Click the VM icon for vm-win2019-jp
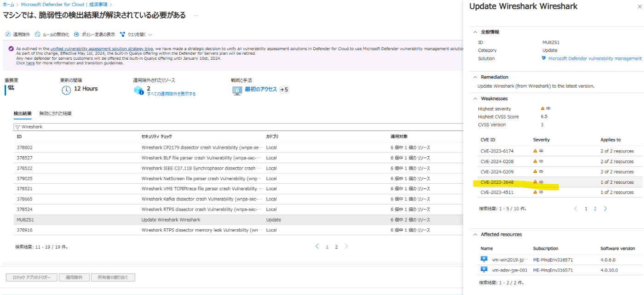The height and width of the screenshot is (295, 644). pos(484,259)
